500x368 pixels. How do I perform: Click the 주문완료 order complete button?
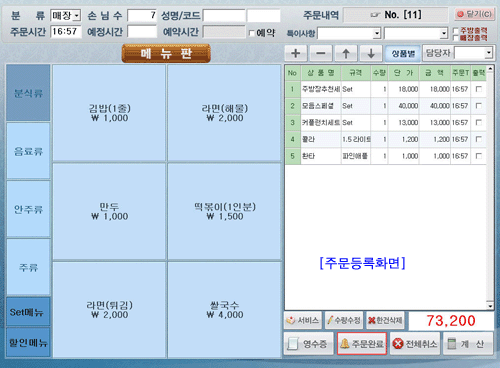pyautogui.click(x=362, y=344)
